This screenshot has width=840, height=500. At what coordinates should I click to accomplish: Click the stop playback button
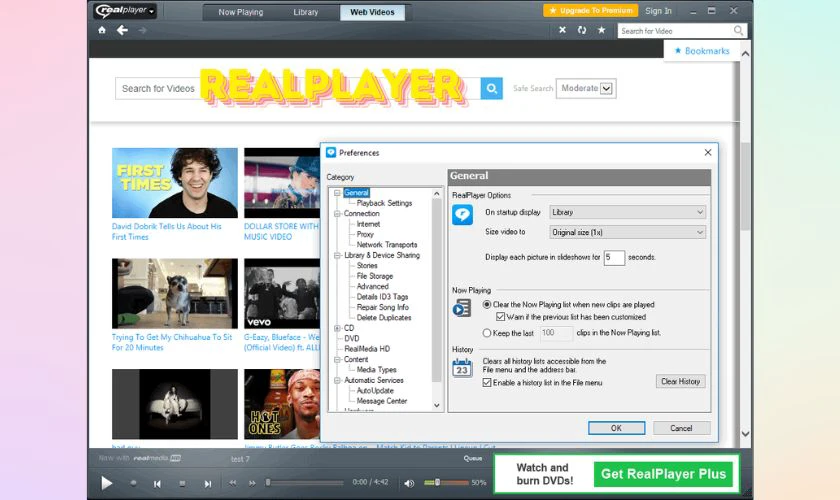(182, 483)
